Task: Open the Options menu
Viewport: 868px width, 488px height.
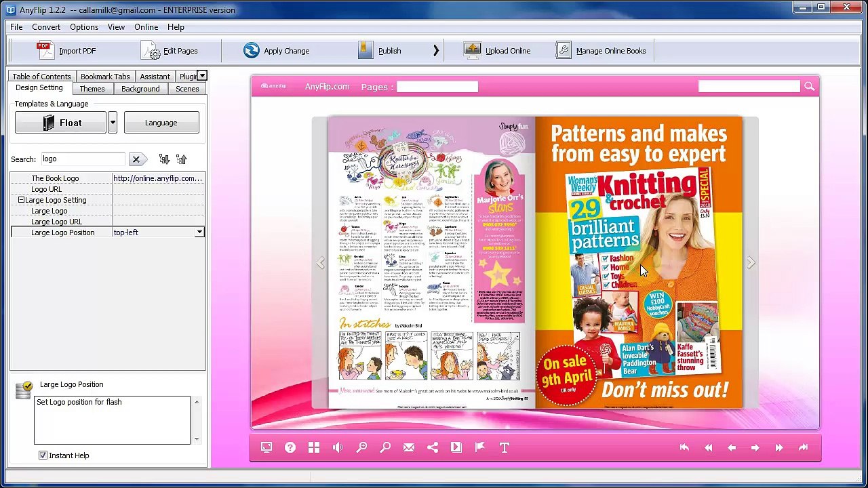Action: coord(84,27)
